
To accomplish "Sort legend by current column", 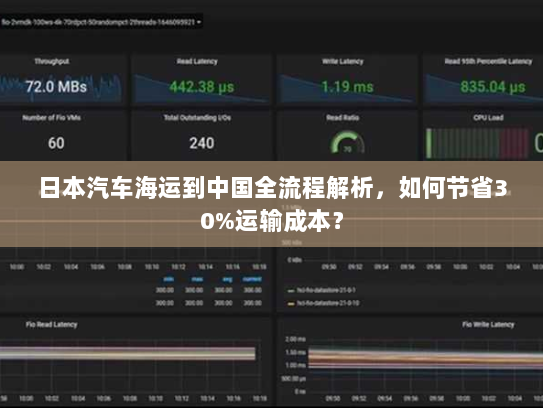I will 252,279.
